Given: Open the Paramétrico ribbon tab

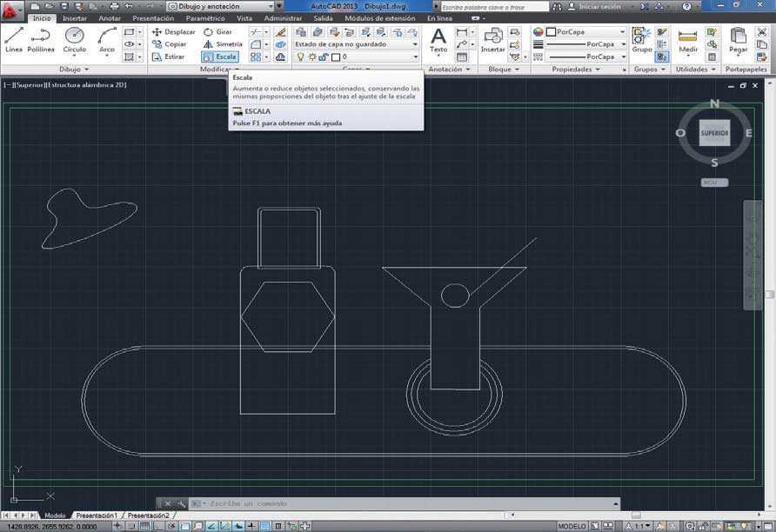Looking at the screenshot, I should coord(205,18).
